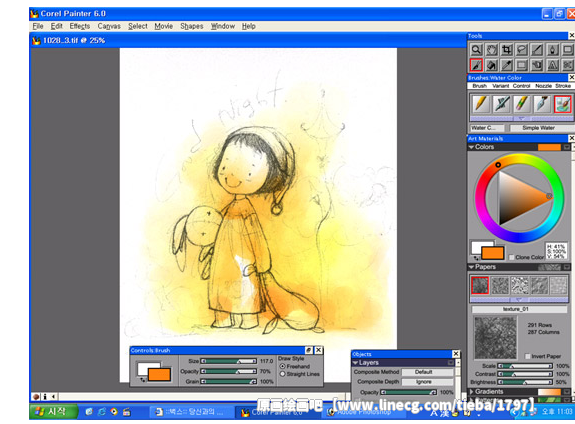Adjust the brush Opacity slider
This screenshot has width=575, height=424.
[x=229, y=372]
